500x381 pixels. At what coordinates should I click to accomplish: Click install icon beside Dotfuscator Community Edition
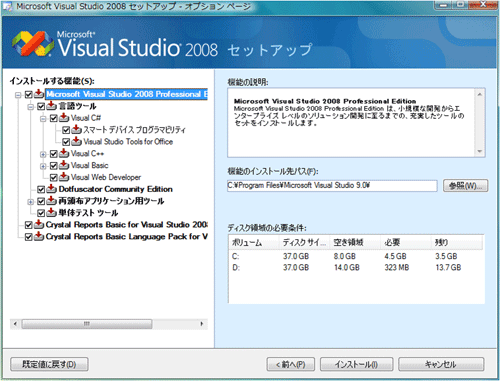[51, 189]
